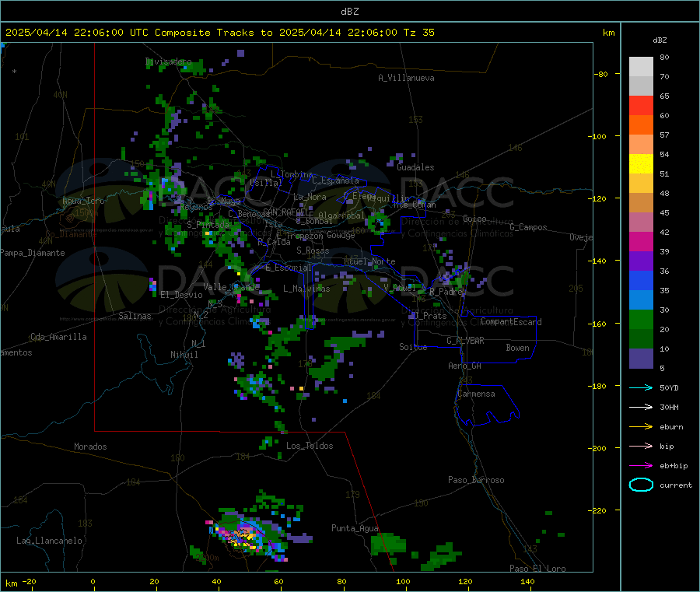Click the CompantEscard map label
The width and height of the screenshot is (700, 592).
511,322
